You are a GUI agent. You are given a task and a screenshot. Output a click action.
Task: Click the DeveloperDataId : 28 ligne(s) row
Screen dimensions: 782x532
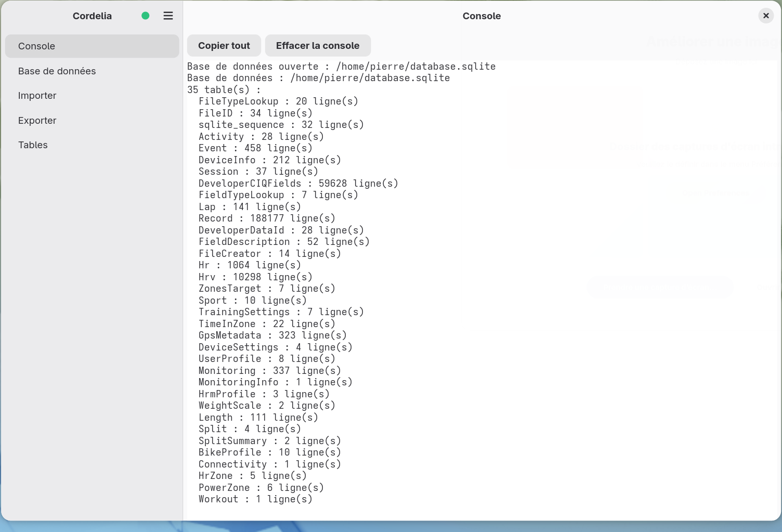coord(281,230)
